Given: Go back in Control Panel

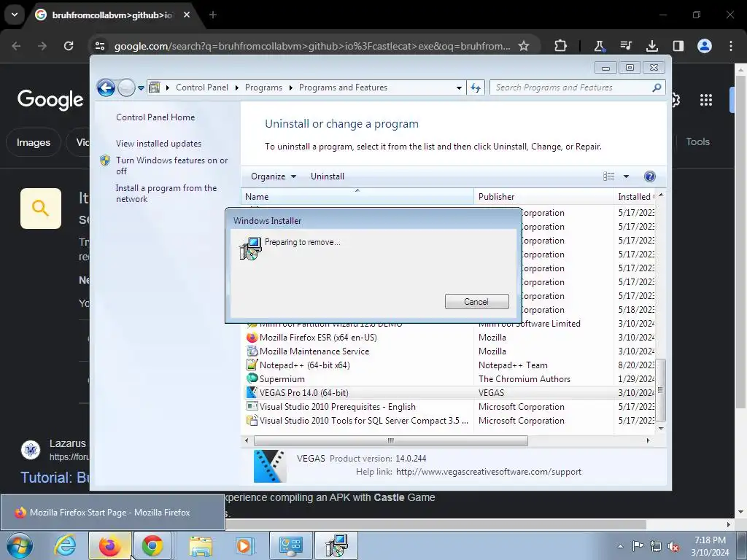Looking at the screenshot, I should 106,87.
